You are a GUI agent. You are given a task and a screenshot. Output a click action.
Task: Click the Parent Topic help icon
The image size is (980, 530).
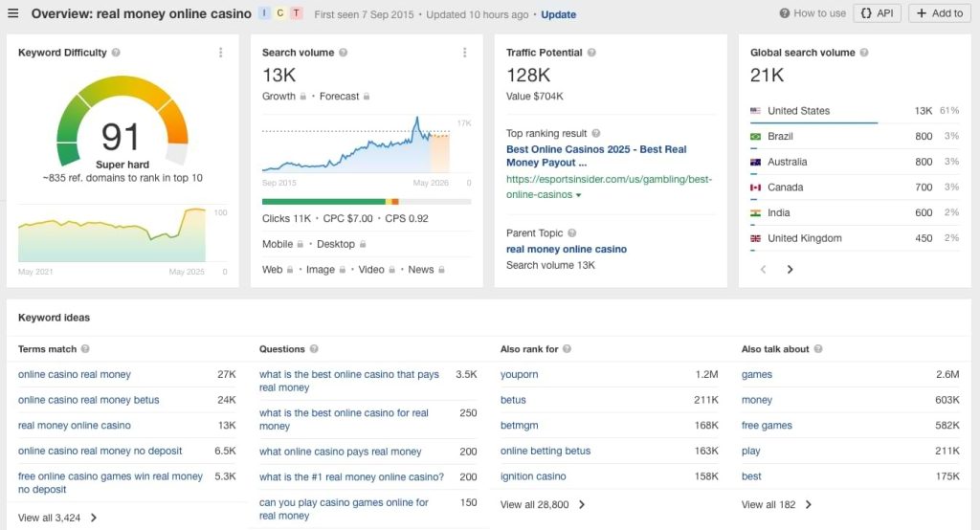[572, 232]
